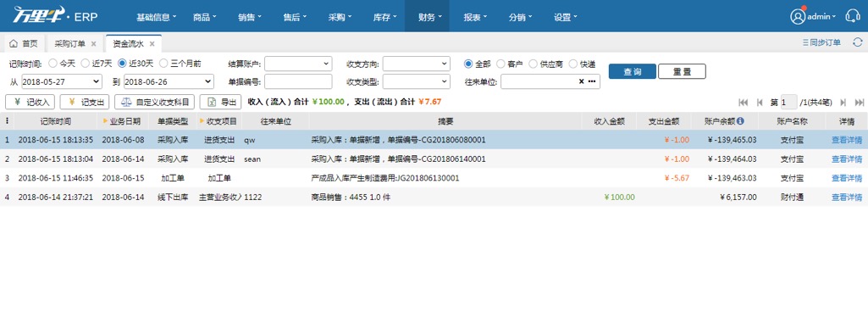Open the start date 2018-05-27 picker
Screen dimensions: 868x312
point(62,81)
